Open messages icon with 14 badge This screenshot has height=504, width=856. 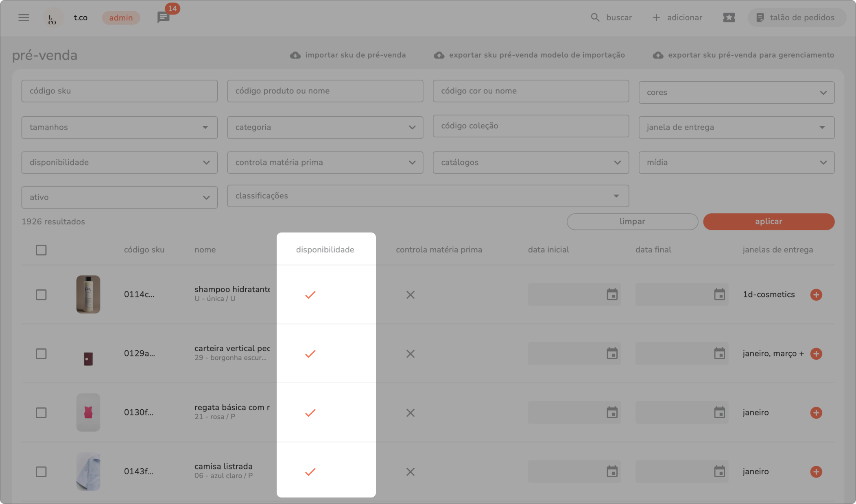[163, 17]
